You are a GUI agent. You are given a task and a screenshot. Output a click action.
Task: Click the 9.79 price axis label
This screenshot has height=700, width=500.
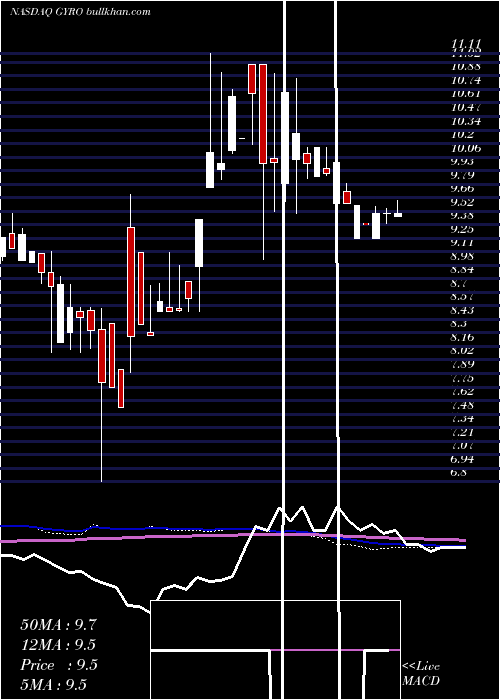tap(462, 175)
